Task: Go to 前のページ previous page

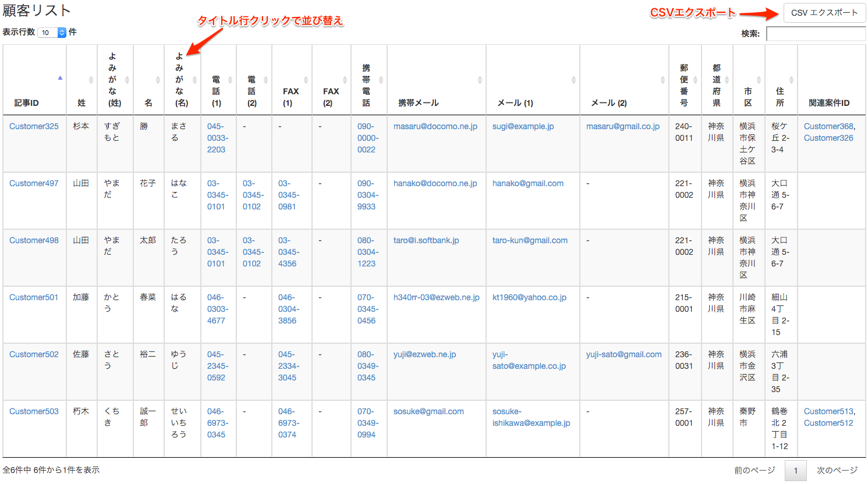Action: click(x=754, y=470)
